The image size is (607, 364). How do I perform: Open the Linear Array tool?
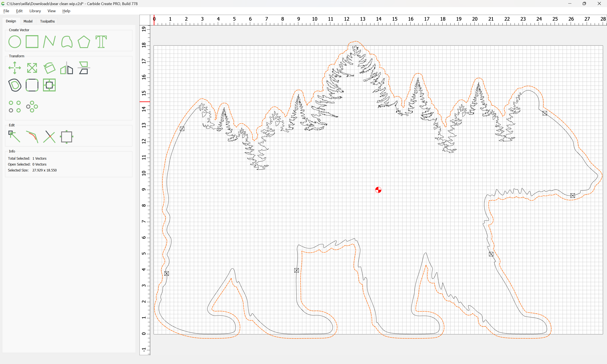coord(15,107)
